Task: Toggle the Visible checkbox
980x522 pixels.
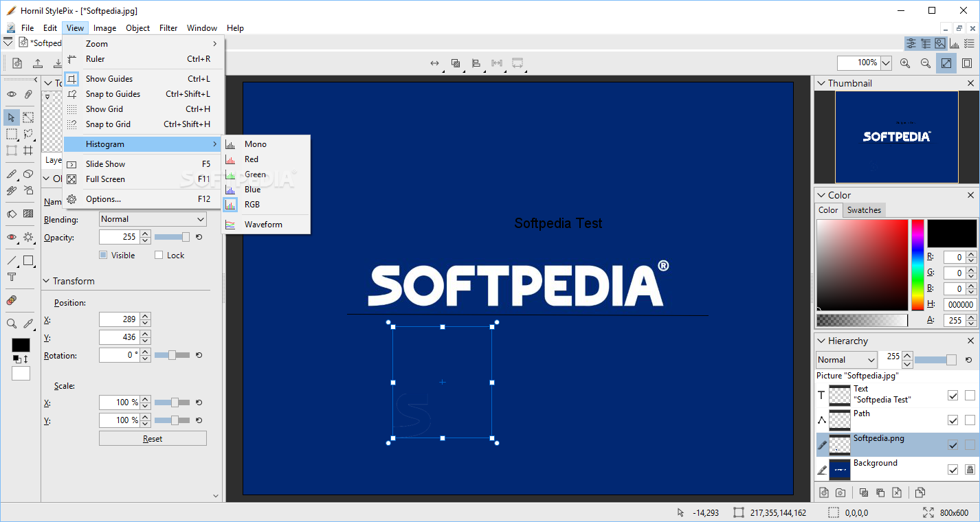Action: [x=103, y=255]
